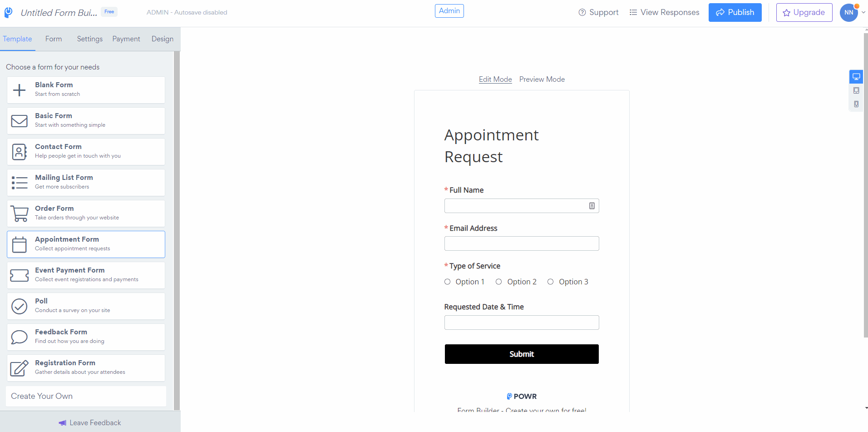Click the Poll checkmark circle icon
The height and width of the screenshot is (432, 868).
20,306
